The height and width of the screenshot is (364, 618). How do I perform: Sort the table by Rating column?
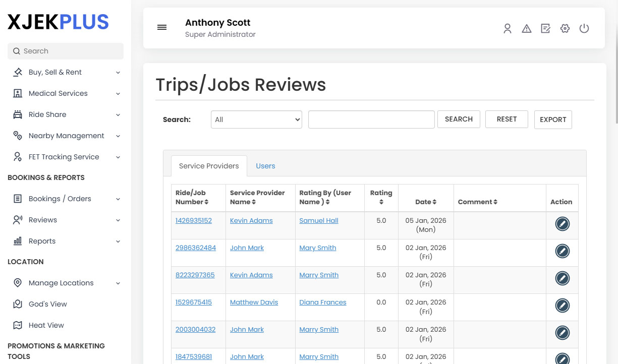tap(381, 197)
